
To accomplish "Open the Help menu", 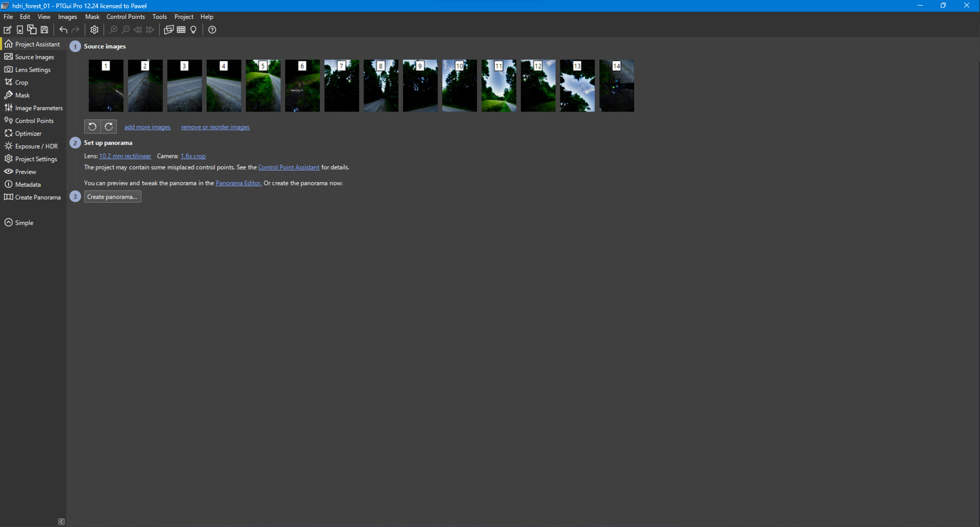I will [x=207, y=17].
